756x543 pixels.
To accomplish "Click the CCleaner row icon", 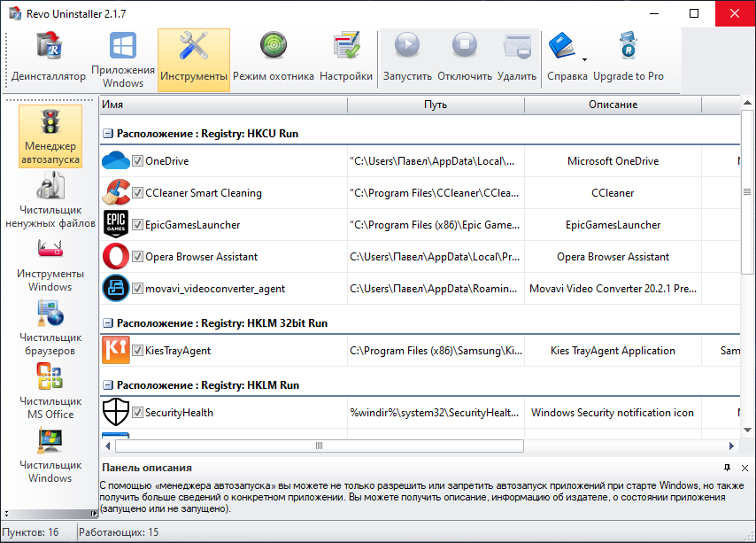I will tap(116, 192).
